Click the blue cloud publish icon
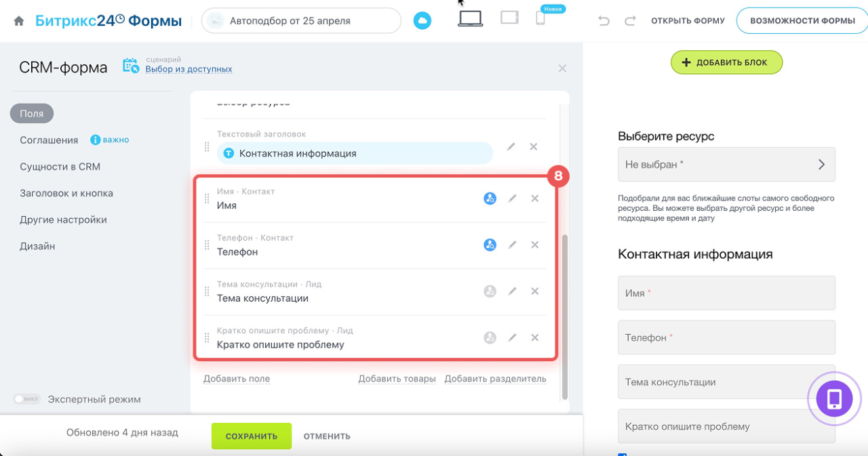This screenshot has width=868, height=456. pos(422,21)
